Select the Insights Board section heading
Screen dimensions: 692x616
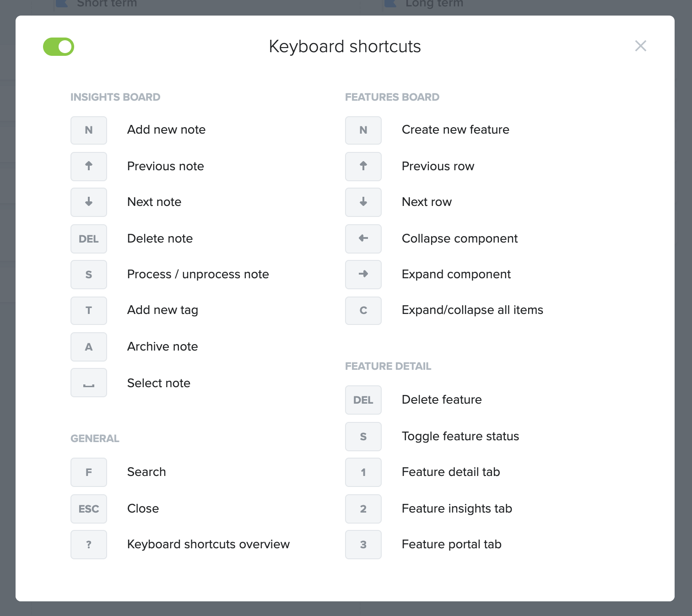click(115, 97)
